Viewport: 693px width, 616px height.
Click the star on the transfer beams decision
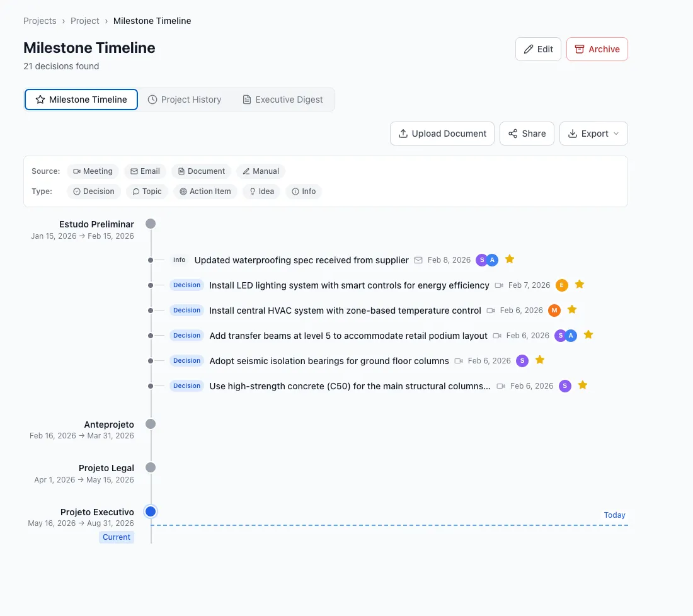588,334
